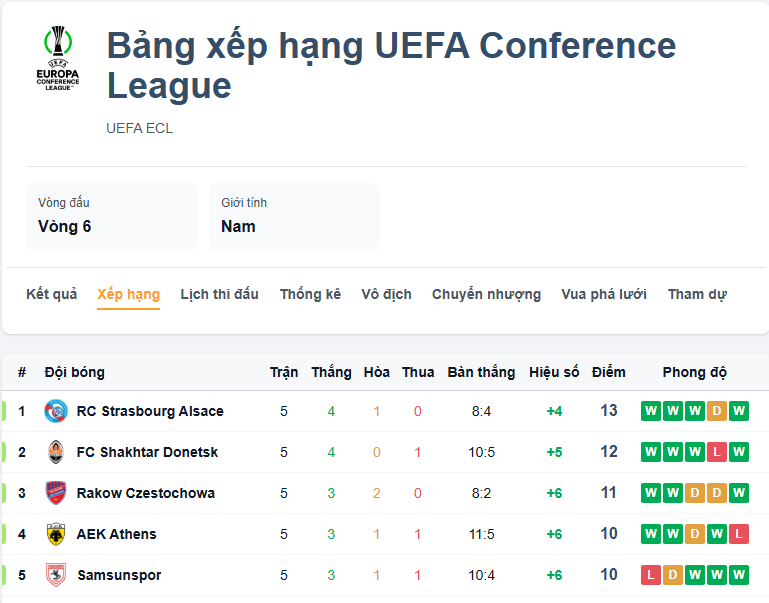Open the Vòng đấu round selector

(x=111, y=216)
